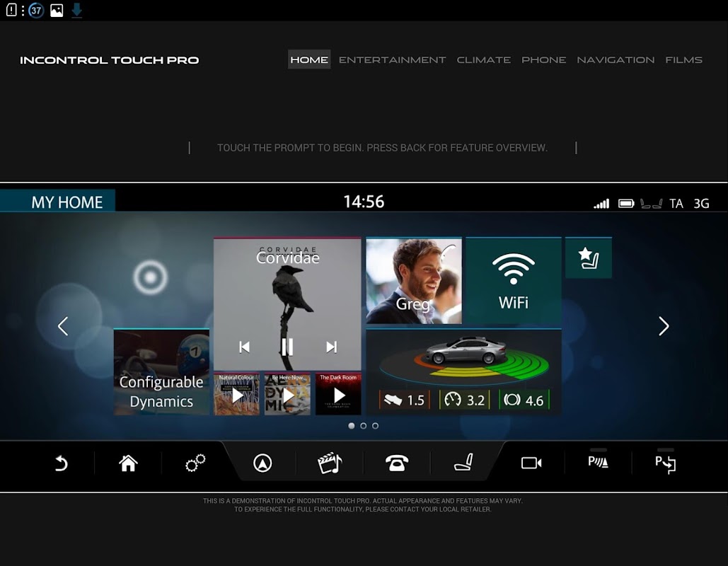Tap the 4.6 brake reading
Viewport: 728px width, 566px height.
[x=524, y=400]
